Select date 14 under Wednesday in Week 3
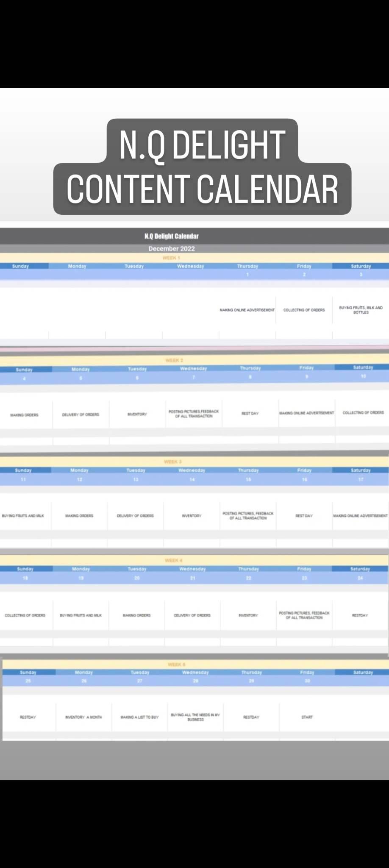Image resolution: width=389 pixels, height=868 pixels. tap(192, 480)
